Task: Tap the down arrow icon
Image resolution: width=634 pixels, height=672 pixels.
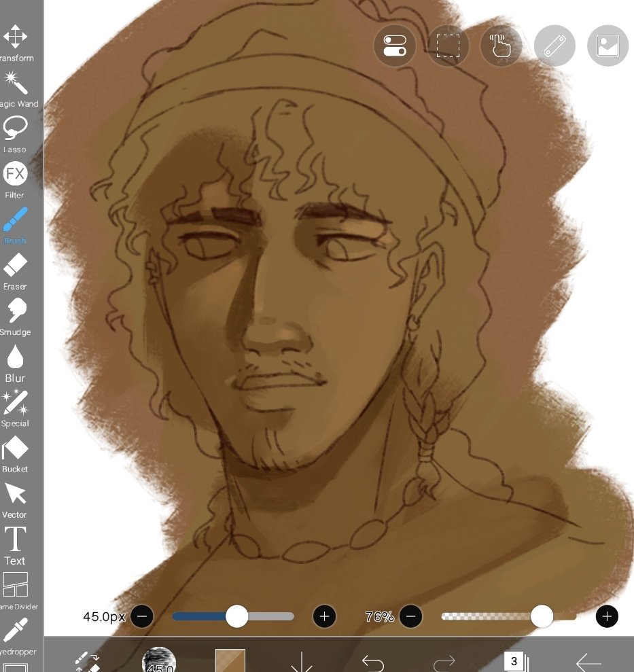Action: 301,662
